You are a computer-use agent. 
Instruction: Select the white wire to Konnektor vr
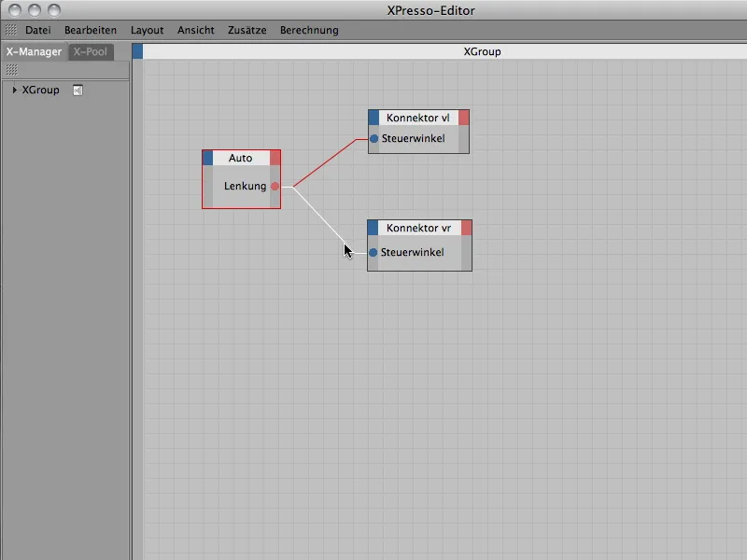click(x=318, y=216)
